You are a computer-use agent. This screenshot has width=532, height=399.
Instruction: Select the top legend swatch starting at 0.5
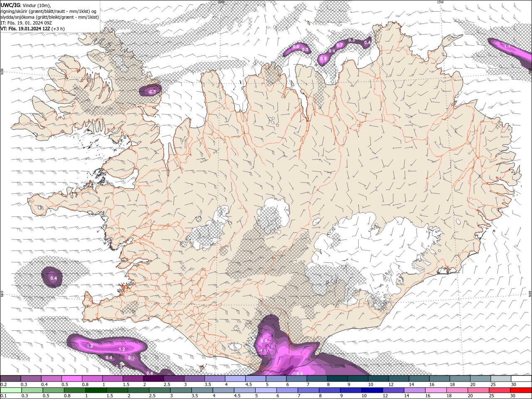pyautogui.click(x=72, y=379)
